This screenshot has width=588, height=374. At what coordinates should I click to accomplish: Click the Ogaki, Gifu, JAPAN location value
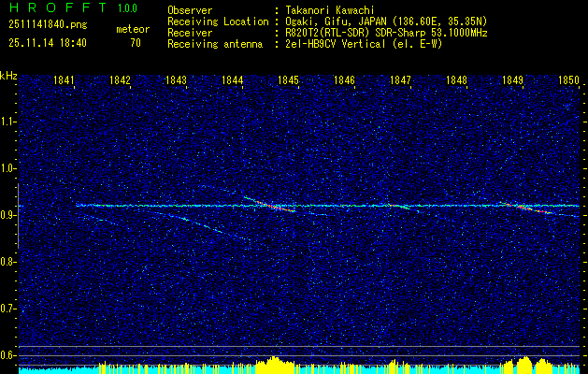pyautogui.click(x=386, y=22)
